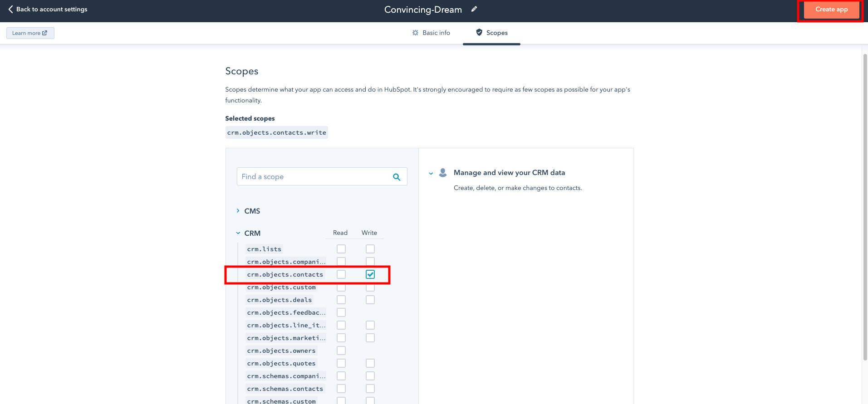Click the Convincing-Dream app name title

tap(423, 10)
